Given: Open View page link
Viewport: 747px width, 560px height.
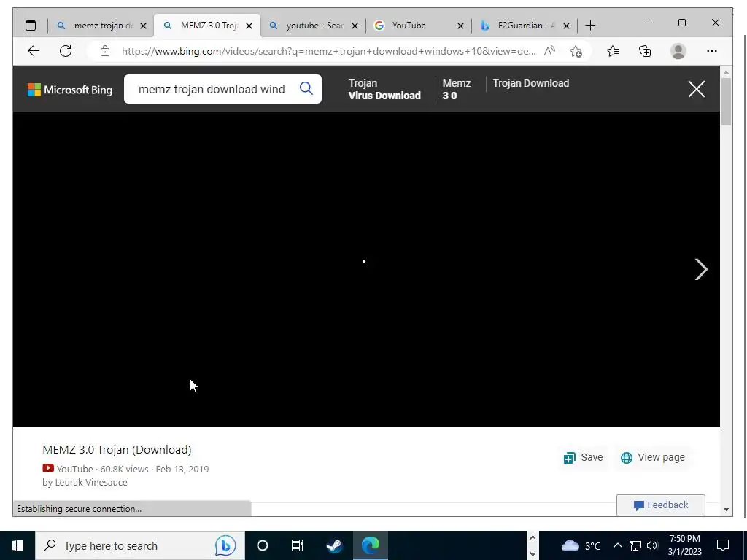Looking at the screenshot, I should 653,458.
